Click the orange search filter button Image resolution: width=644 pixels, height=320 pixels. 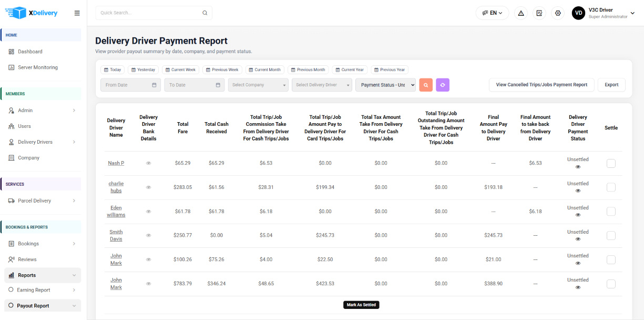click(426, 85)
